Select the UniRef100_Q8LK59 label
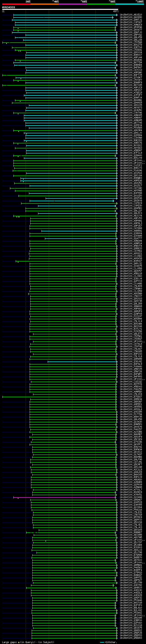The height and width of the screenshot is (644, 146). pos(131,37)
